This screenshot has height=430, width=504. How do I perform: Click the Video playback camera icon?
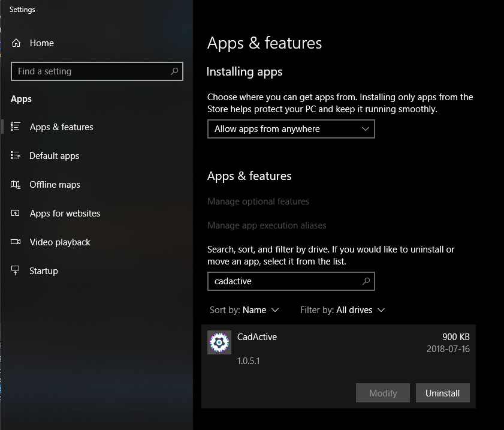(16, 242)
